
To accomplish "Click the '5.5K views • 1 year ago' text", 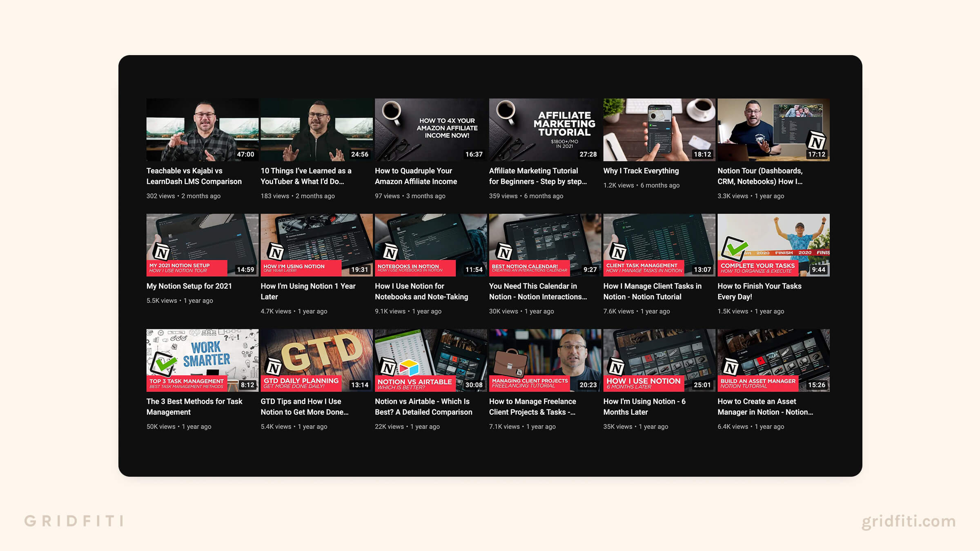I will point(180,301).
